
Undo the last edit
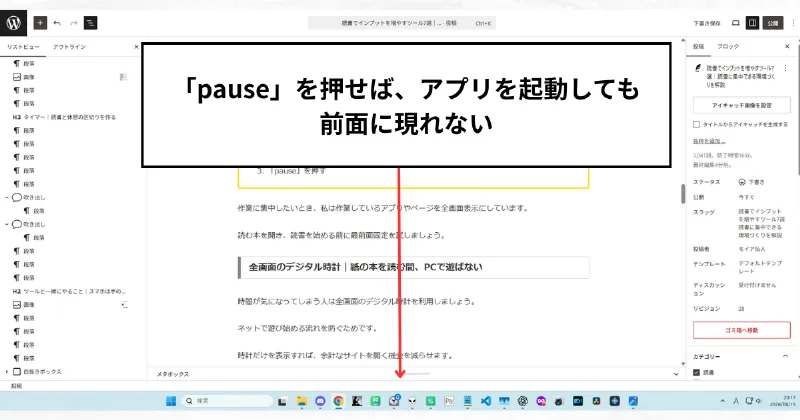(57, 23)
